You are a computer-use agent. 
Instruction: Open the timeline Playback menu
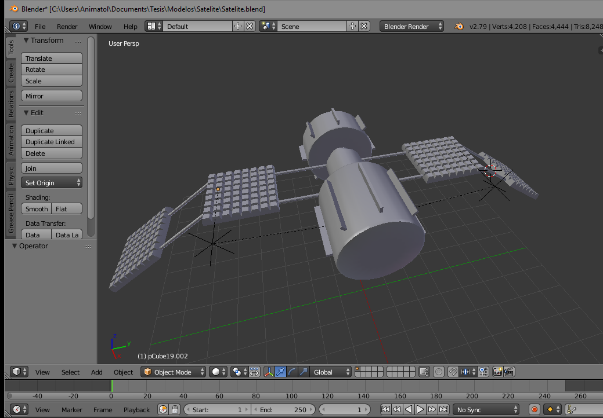137,410
